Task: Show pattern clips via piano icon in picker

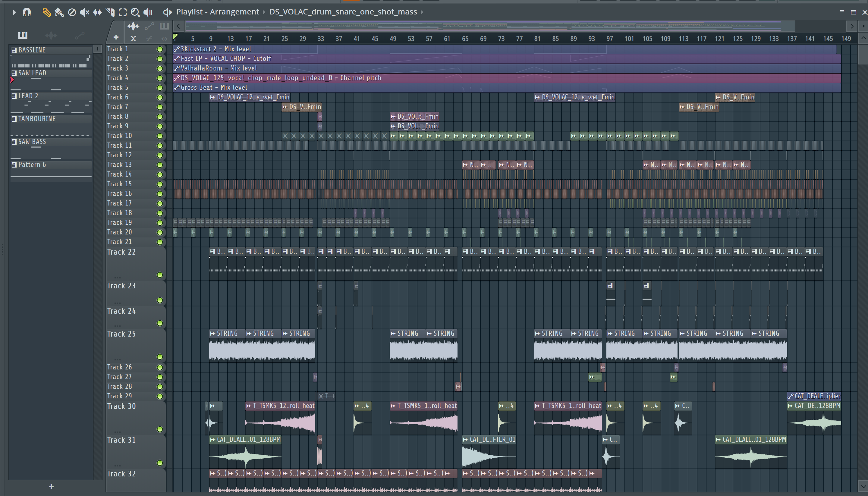Action: point(23,35)
